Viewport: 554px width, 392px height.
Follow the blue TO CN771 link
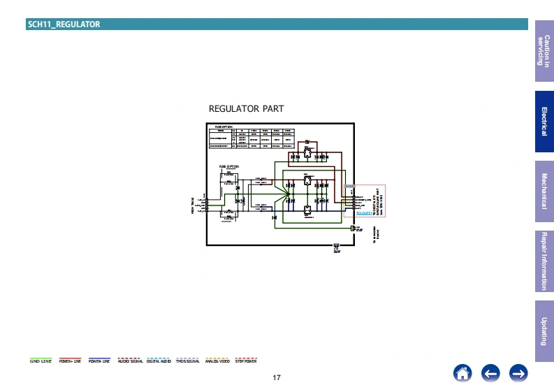(x=363, y=213)
